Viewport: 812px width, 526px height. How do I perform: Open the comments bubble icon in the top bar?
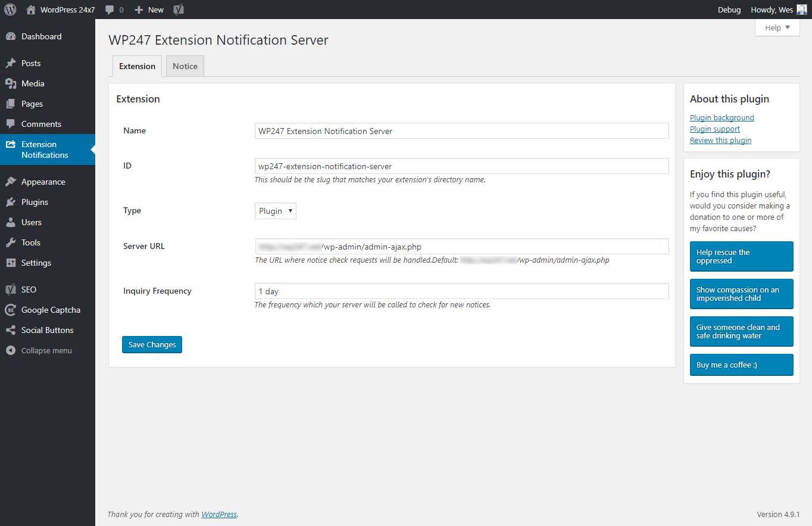pyautogui.click(x=110, y=10)
